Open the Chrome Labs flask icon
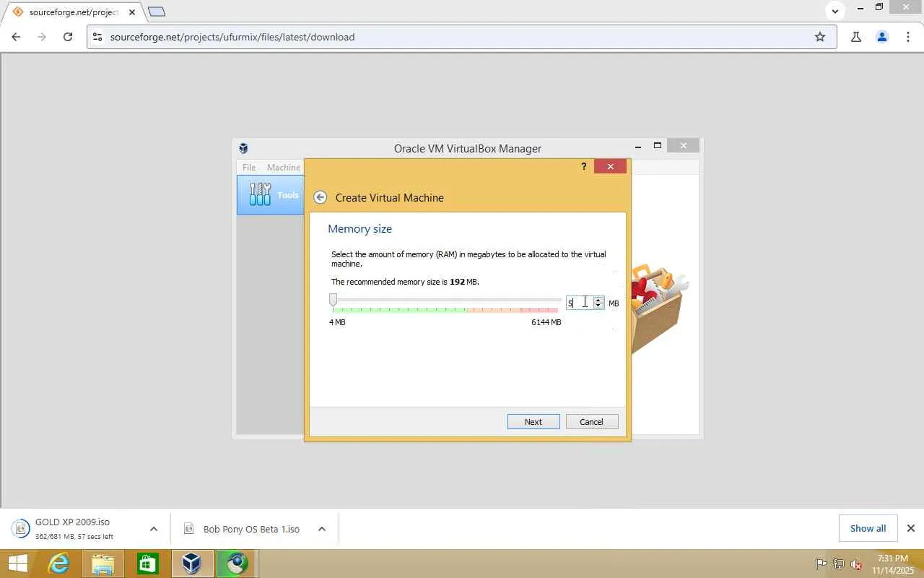924x578 pixels. [x=856, y=37]
